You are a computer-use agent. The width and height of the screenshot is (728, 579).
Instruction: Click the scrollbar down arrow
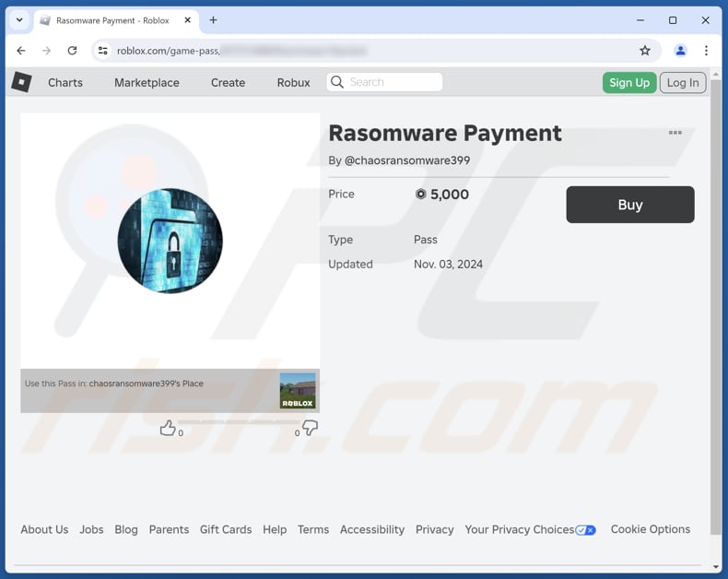(715, 566)
